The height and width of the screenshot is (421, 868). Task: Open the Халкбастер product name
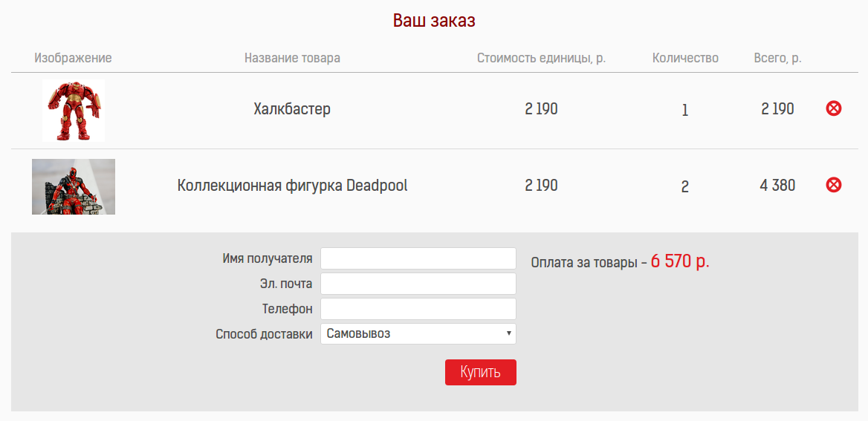coord(292,109)
